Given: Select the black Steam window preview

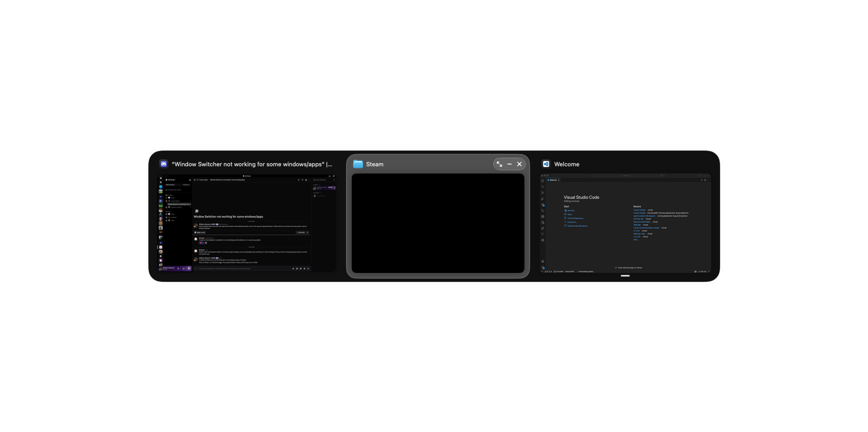Looking at the screenshot, I should click(438, 223).
